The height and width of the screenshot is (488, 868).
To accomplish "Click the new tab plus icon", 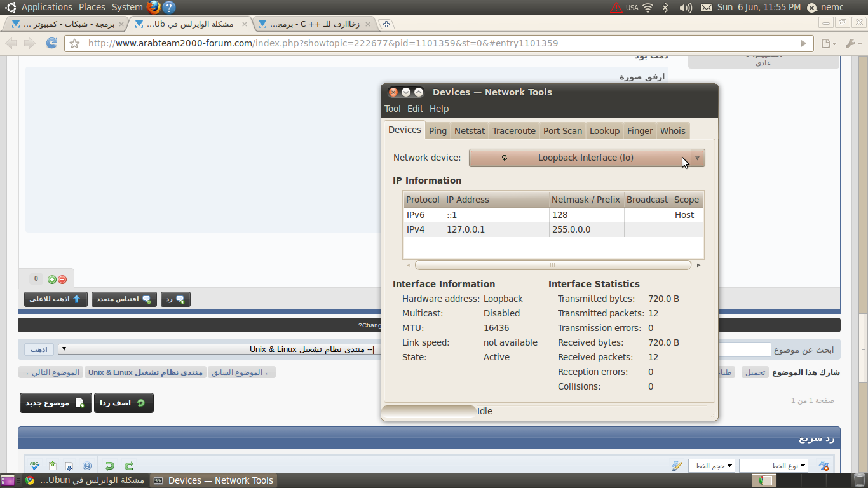I will 386,24.
